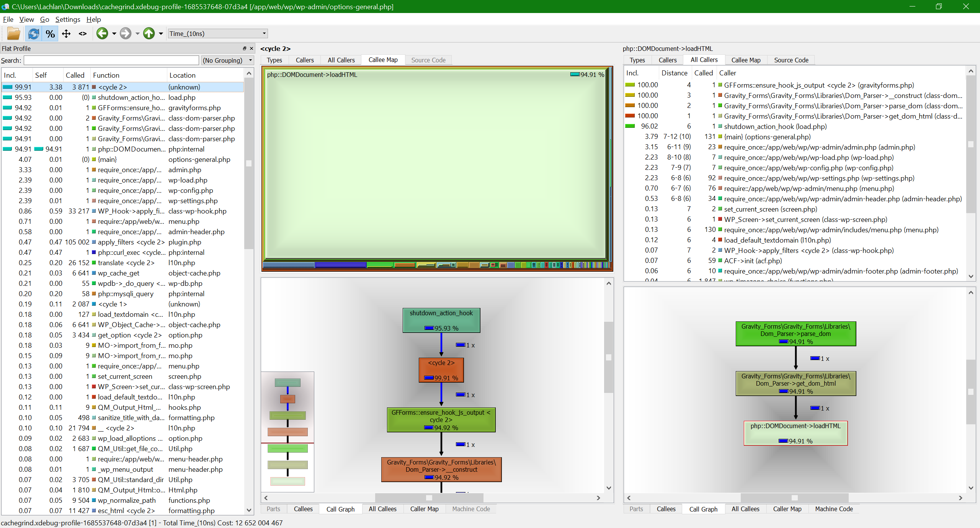Click the crosshair move toolbar icon

tap(66, 34)
